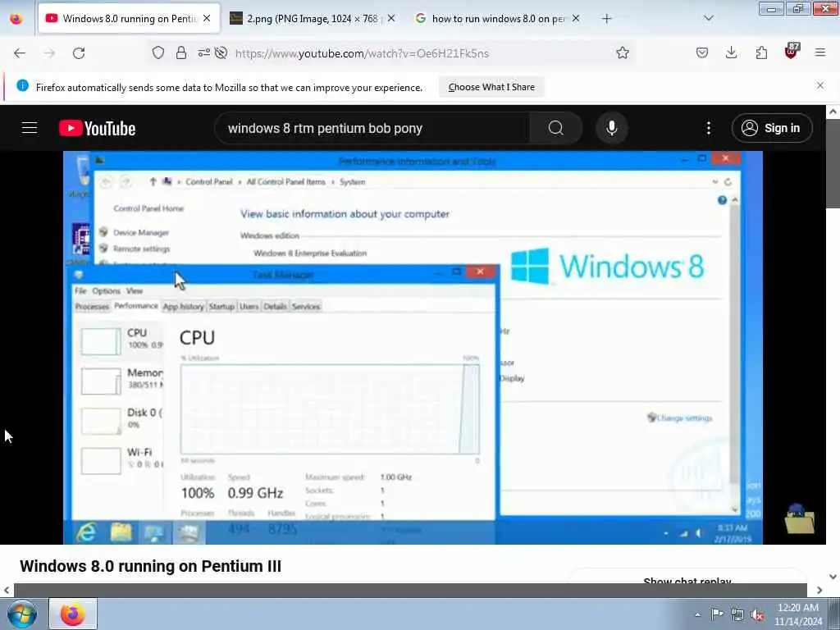Search with voice using the microphone icon
840x630 pixels.
tap(612, 128)
